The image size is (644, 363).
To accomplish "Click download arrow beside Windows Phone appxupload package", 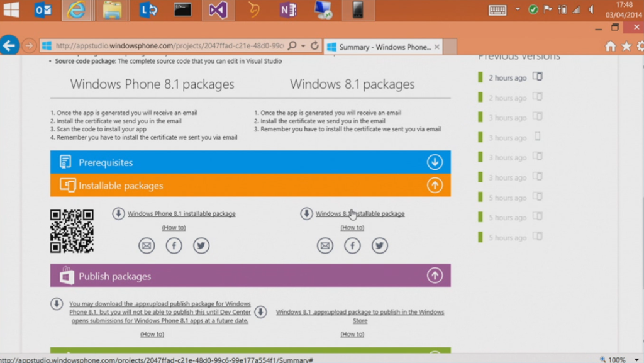I will tap(57, 304).
